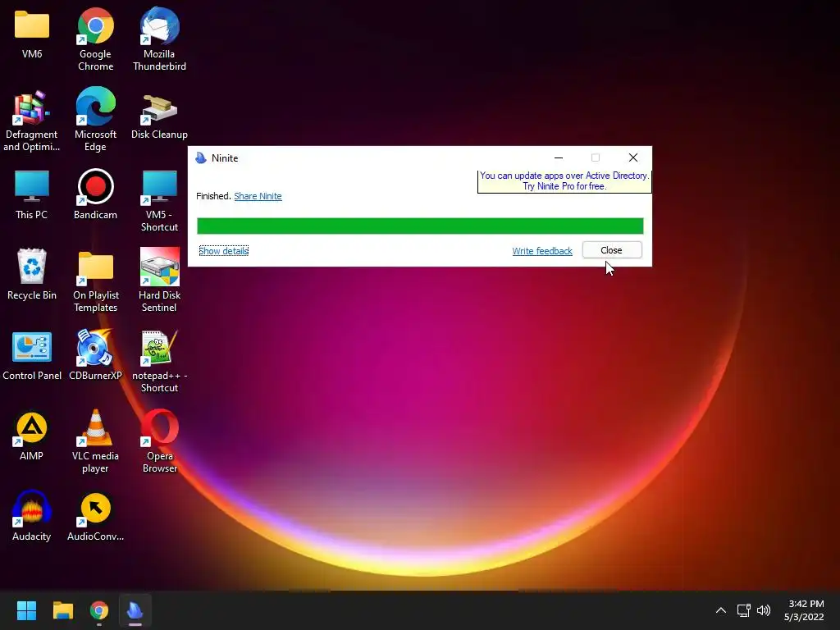Open Microsoft Edge desktop icon
The width and height of the screenshot is (840, 630).
[95, 106]
